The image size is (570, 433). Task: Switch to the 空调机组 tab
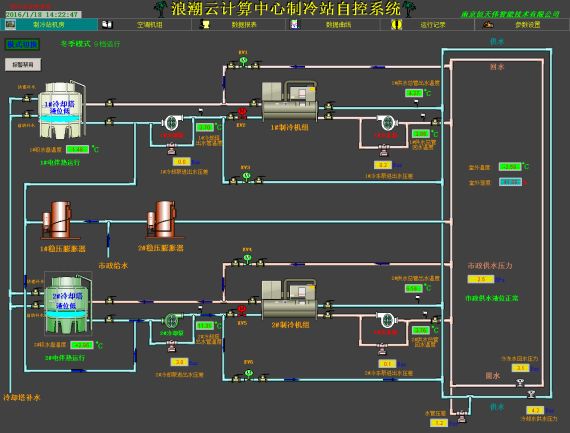tap(145, 25)
